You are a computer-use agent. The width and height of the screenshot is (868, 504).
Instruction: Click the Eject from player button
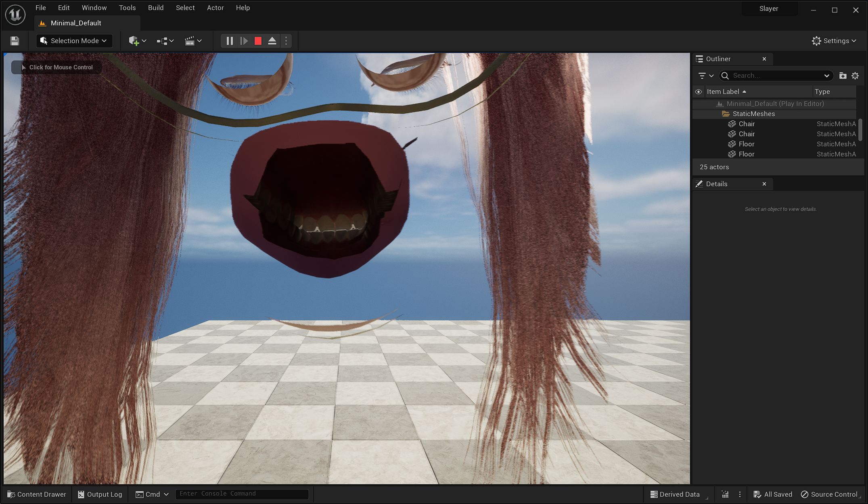point(272,41)
